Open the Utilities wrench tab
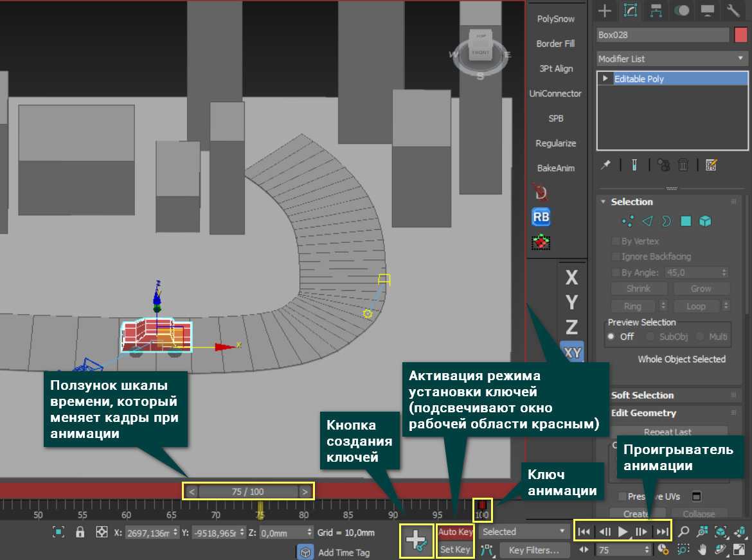Image resolution: width=752 pixels, height=560 pixels. click(x=732, y=10)
